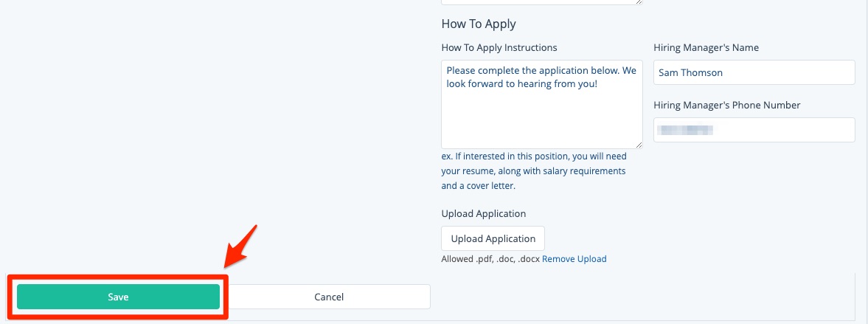Click the "Hiring Manager's Phone Number" label
The width and height of the screenshot is (868, 324).
(726, 105)
